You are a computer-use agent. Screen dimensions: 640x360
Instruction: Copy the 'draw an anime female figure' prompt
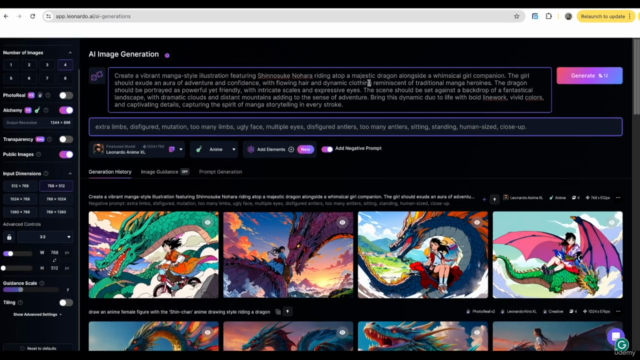pyautogui.click(x=278, y=312)
